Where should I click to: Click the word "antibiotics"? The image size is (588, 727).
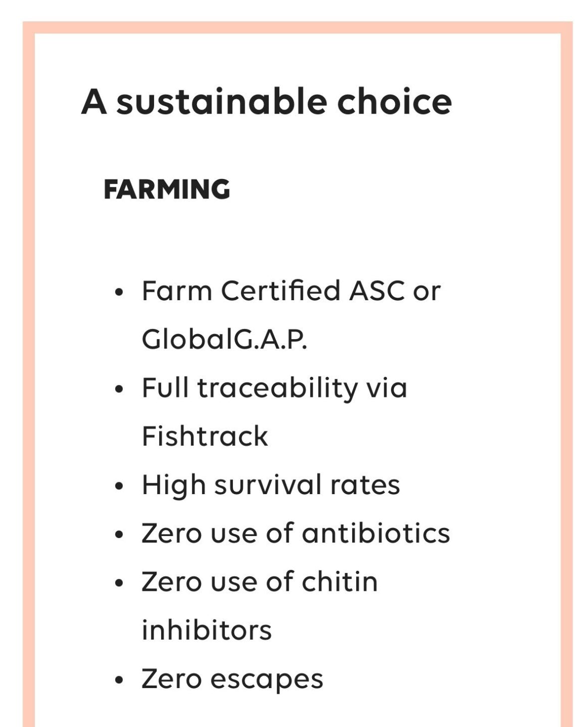tap(376, 533)
